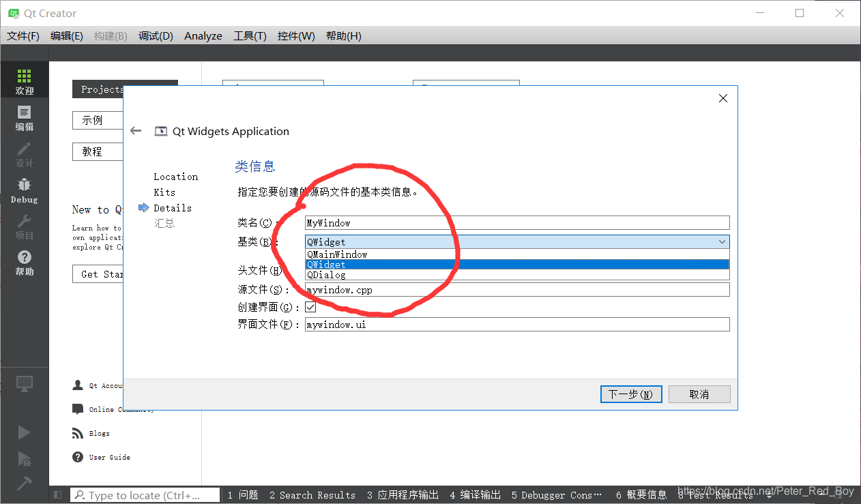Click the 下一步(N) button
Image resolution: width=861 pixels, height=504 pixels.
tap(631, 394)
